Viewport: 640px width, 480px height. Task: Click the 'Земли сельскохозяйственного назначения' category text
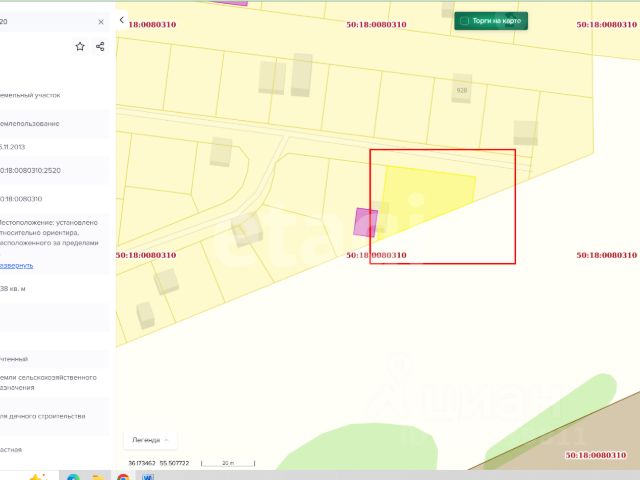[x=48, y=382]
